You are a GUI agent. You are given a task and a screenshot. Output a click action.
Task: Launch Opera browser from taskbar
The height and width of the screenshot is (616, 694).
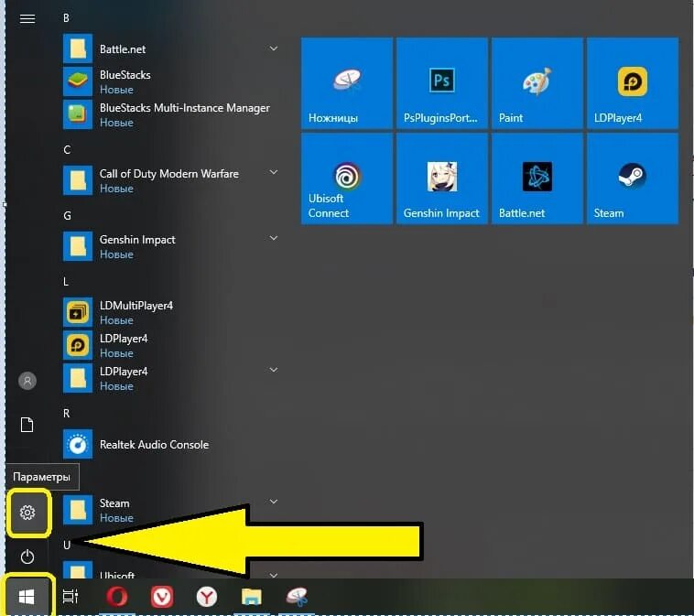117,597
